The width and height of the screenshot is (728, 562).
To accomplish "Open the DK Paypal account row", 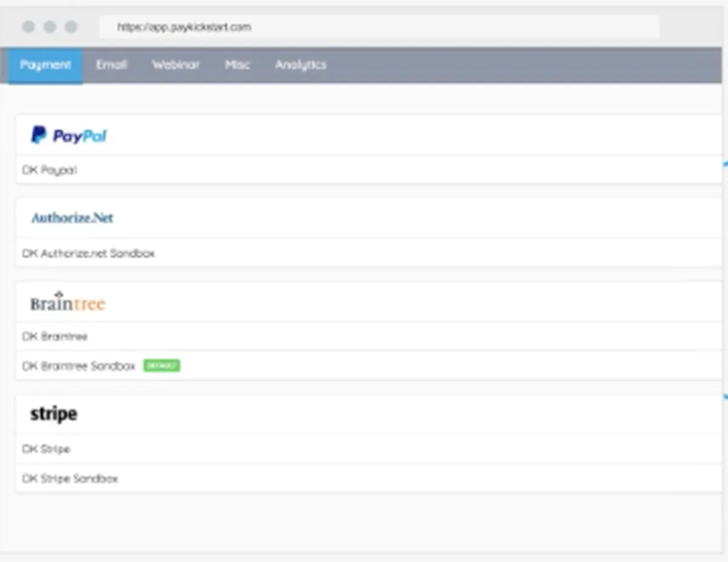I will click(368, 171).
